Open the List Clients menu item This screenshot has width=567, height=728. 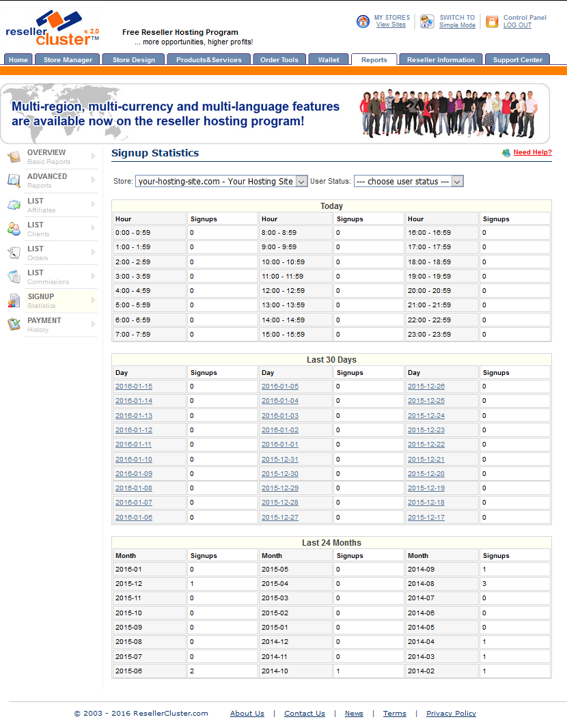coord(52,229)
